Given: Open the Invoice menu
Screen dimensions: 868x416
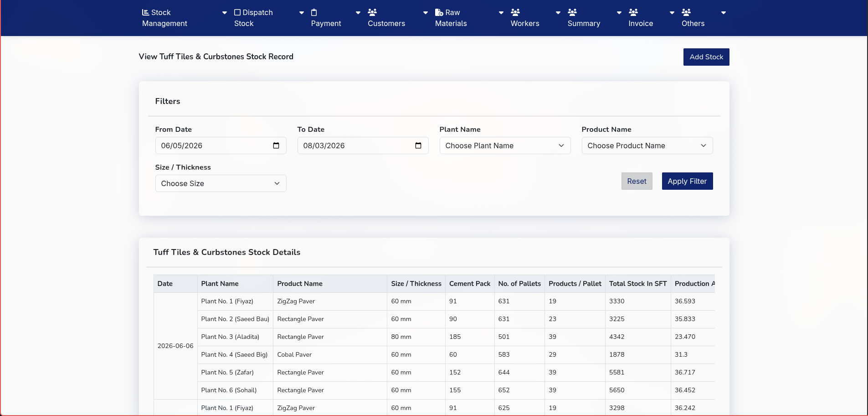Looking at the screenshot, I should click(x=641, y=18).
